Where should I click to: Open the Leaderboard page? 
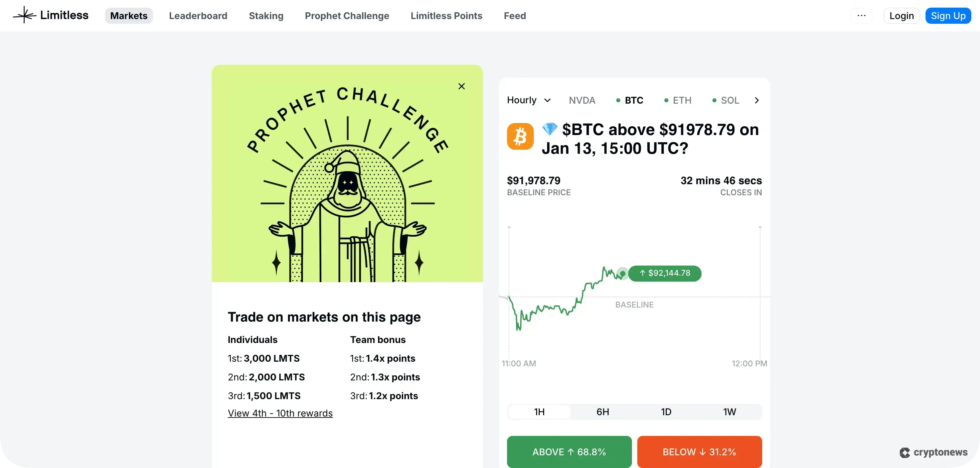tap(198, 16)
